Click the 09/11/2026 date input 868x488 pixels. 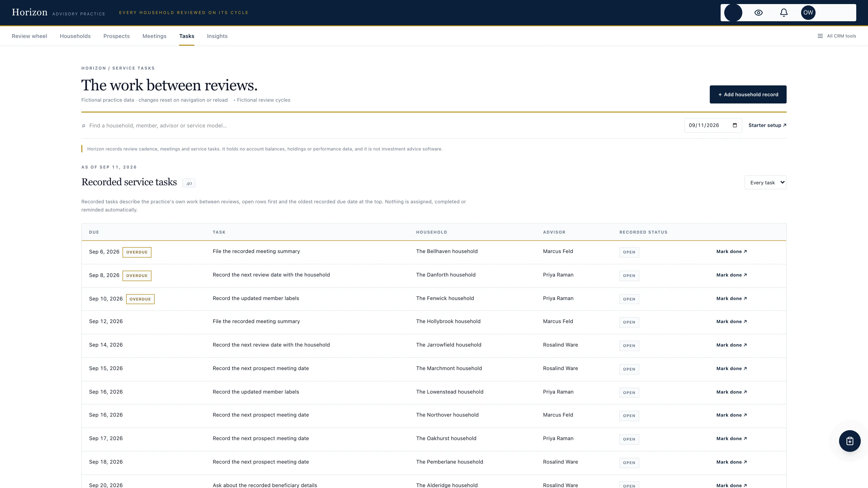pyautogui.click(x=713, y=125)
